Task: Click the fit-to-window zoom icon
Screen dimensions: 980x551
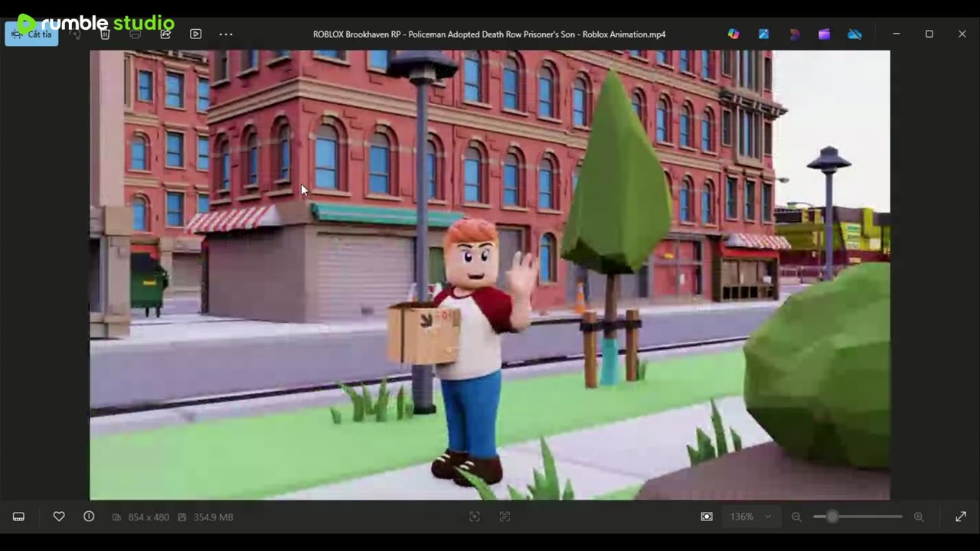Action: tap(707, 517)
